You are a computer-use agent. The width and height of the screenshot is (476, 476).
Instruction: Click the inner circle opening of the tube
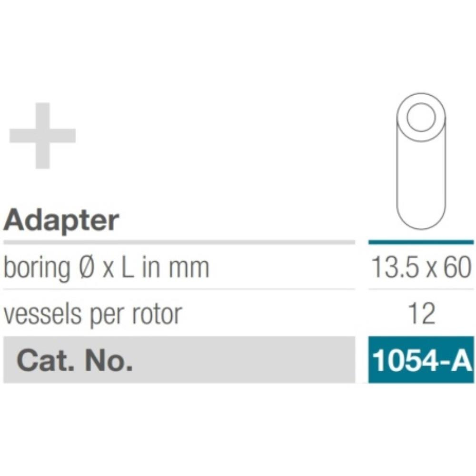[x=421, y=117]
